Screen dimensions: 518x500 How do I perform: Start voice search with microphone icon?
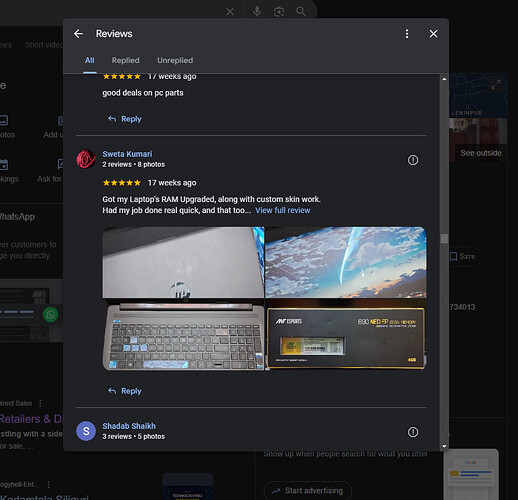click(x=257, y=11)
